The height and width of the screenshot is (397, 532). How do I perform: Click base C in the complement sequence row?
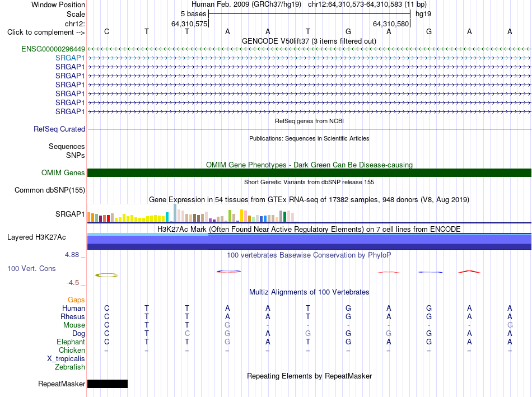(106, 31)
